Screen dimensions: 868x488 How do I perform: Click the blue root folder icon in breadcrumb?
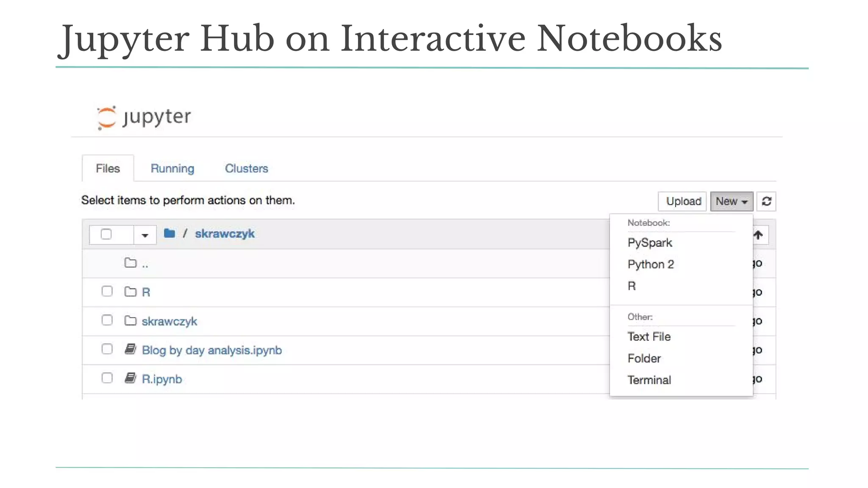pos(170,233)
